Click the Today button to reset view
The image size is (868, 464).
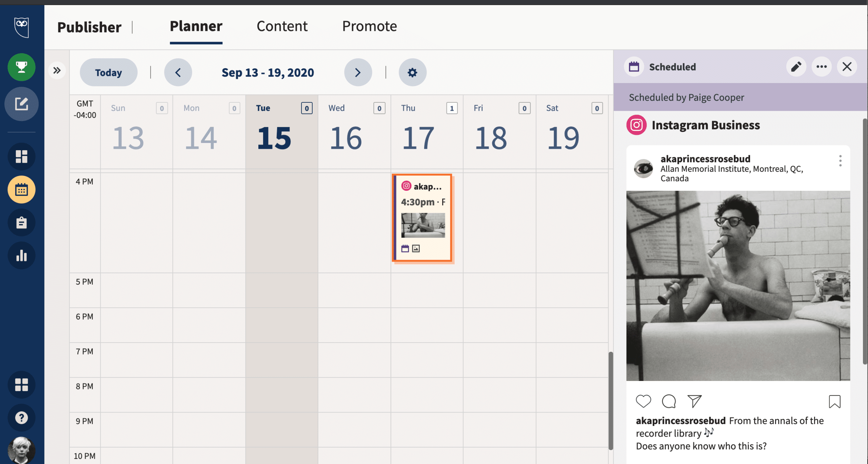[x=108, y=72]
